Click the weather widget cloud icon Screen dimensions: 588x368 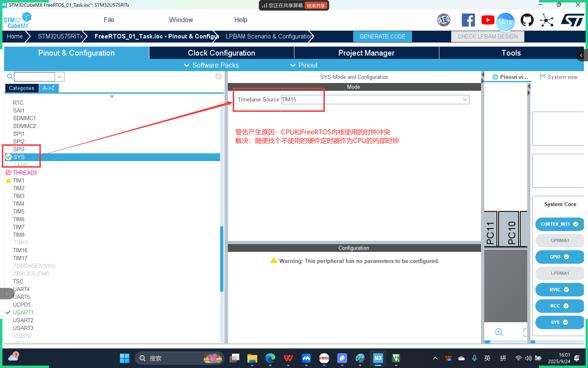click(x=13, y=357)
